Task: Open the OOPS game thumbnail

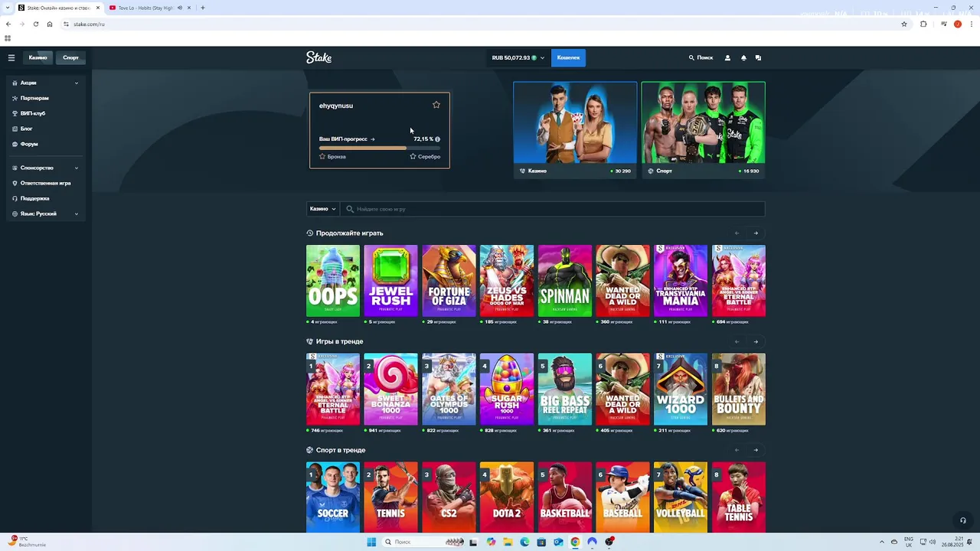Action: 333,281
